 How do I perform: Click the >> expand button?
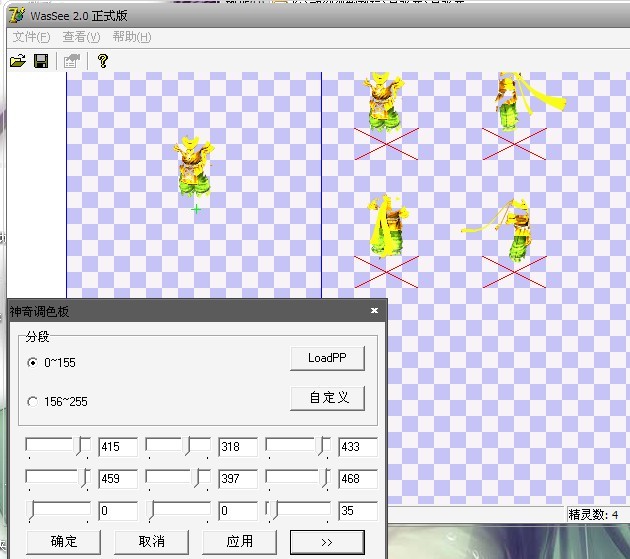[x=327, y=542]
